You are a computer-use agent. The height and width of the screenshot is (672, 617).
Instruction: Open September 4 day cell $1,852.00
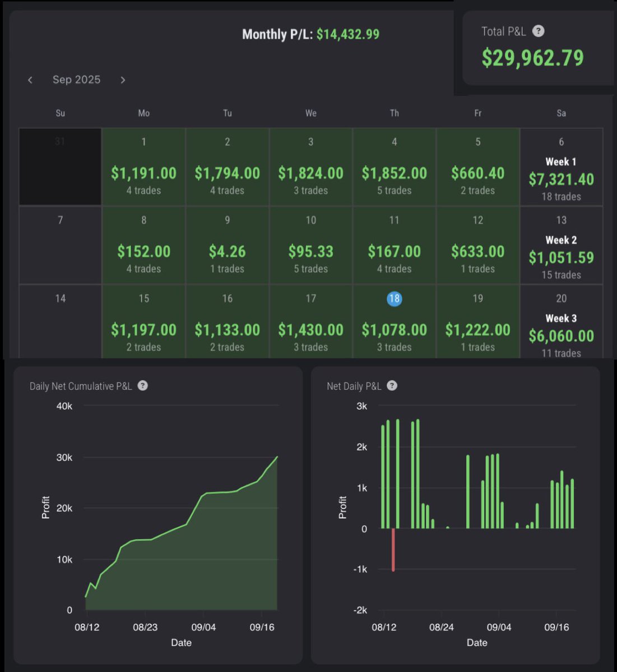tap(395, 166)
